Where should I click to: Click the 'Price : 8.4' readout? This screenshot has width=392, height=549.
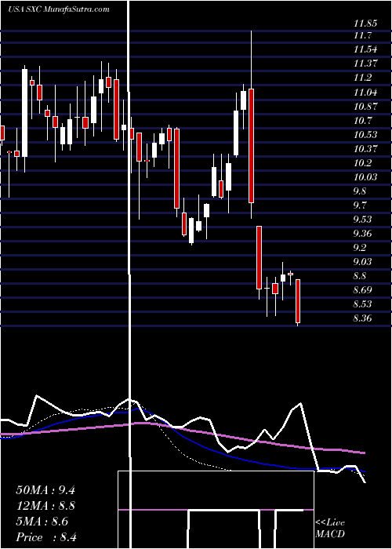pyautogui.click(x=46, y=537)
